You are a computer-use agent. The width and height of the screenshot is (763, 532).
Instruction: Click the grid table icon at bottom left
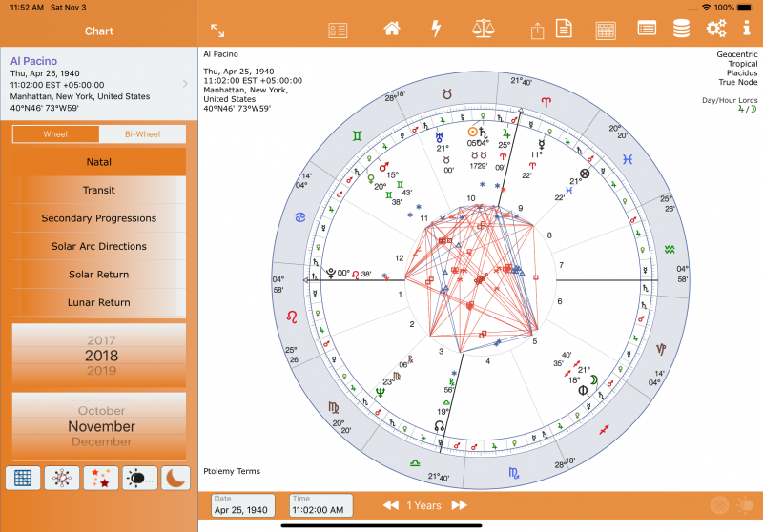point(23,478)
